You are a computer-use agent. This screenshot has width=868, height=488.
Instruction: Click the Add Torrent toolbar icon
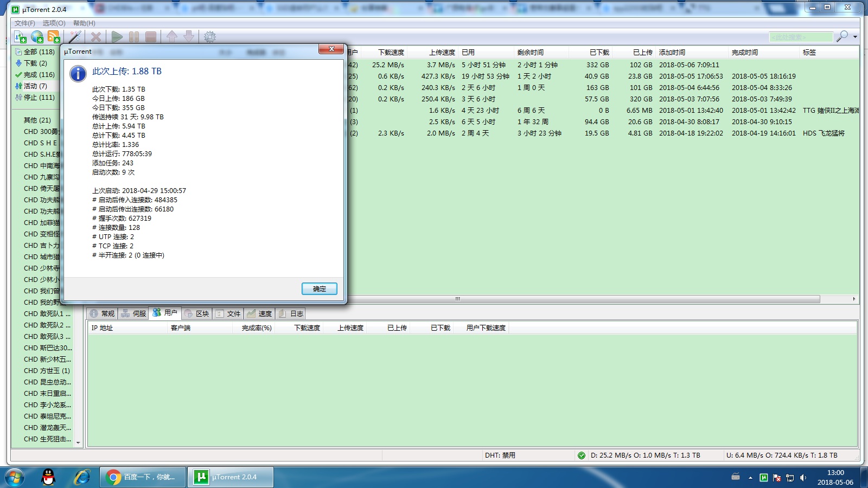(21, 37)
